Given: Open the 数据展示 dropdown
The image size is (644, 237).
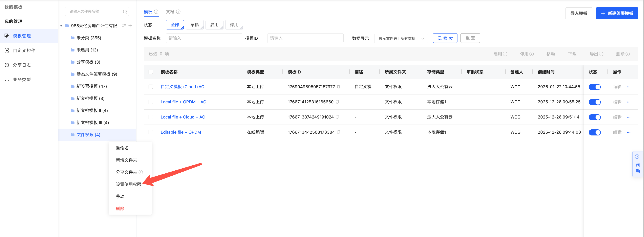Looking at the screenshot, I should pos(401,39).
